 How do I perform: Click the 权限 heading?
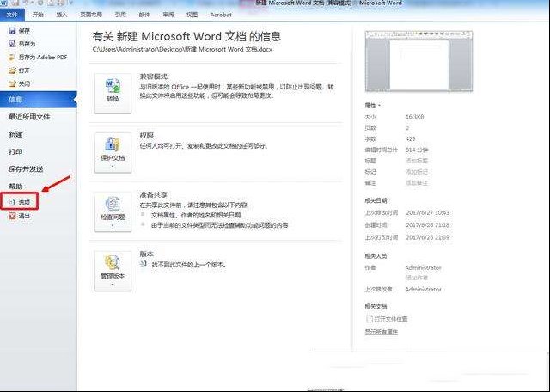[x=147, y=136]
